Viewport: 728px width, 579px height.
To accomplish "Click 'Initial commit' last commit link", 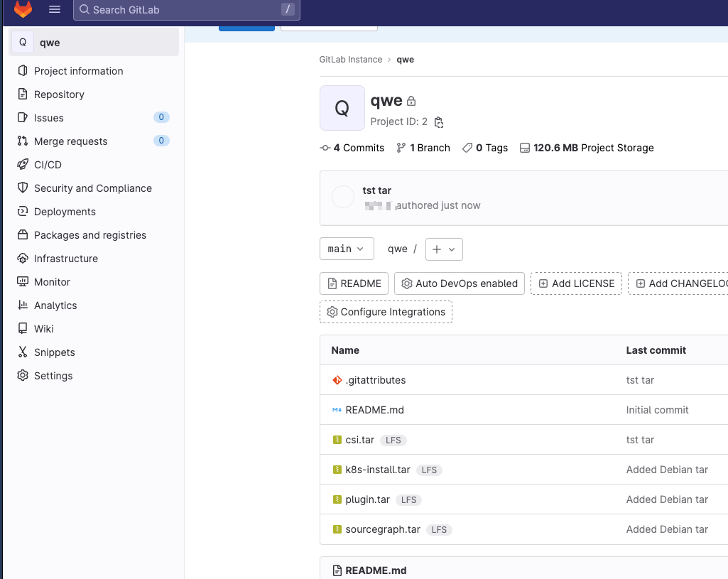I will 657,410.
